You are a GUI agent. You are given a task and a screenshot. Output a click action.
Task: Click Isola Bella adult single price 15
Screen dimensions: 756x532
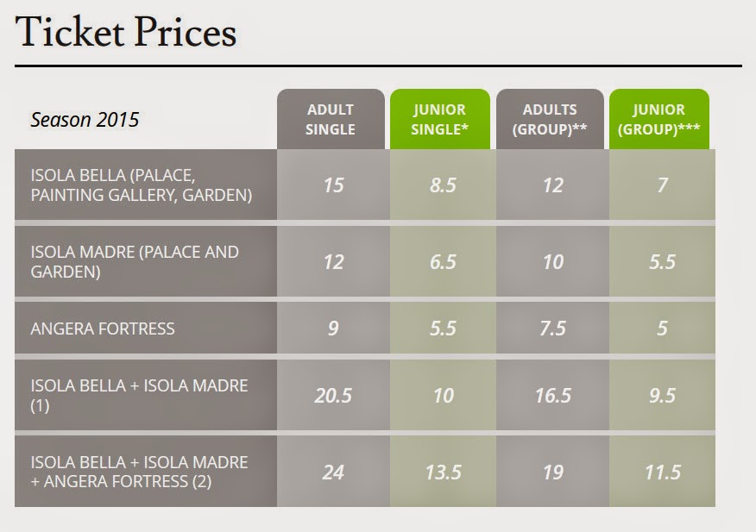tap(333, 185)
